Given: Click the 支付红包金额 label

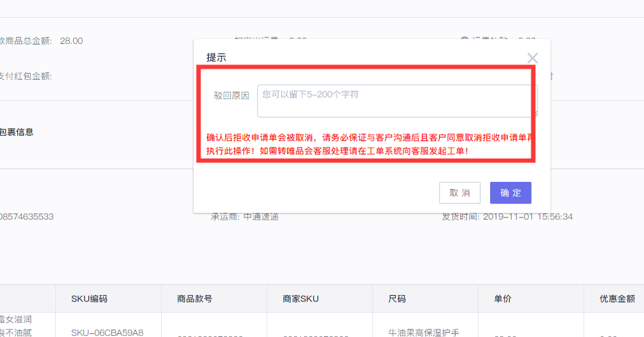Looking at the screenshot, I should [25, 76].
